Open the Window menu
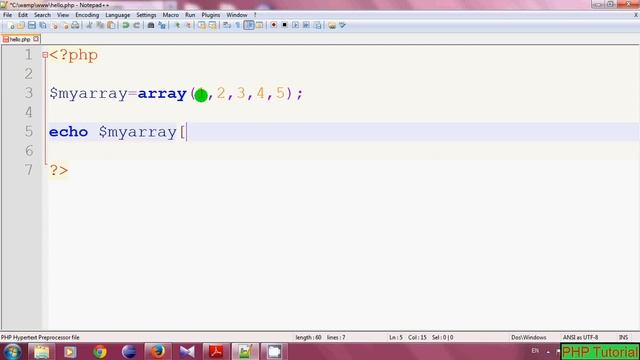 point(237,15)
